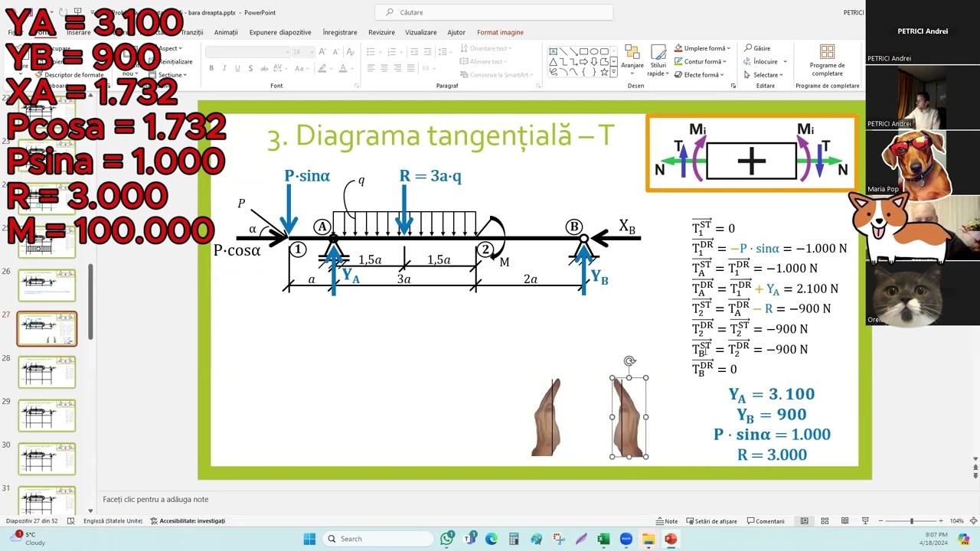Open Microsoft Teams from the taskbar
Viewport: 980px width, 551px height.
(469, 539)
